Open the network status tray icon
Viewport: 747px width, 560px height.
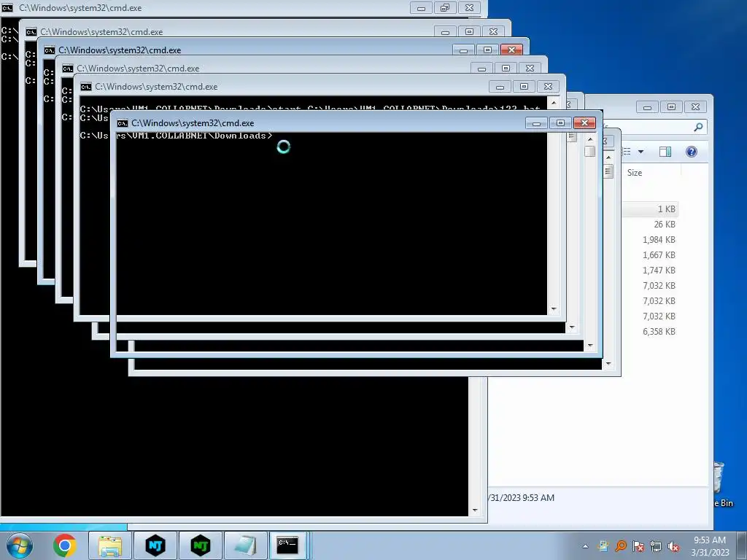(x=656, y=546)
